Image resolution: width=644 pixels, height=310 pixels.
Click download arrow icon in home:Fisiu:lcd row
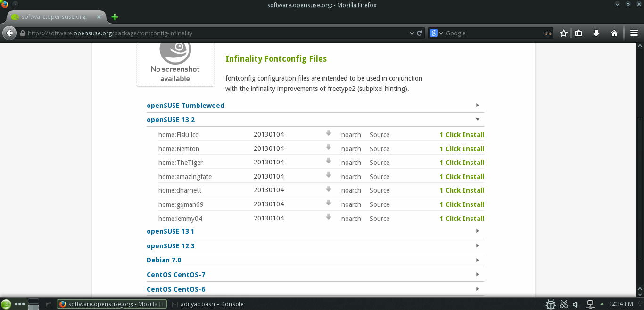329,133
